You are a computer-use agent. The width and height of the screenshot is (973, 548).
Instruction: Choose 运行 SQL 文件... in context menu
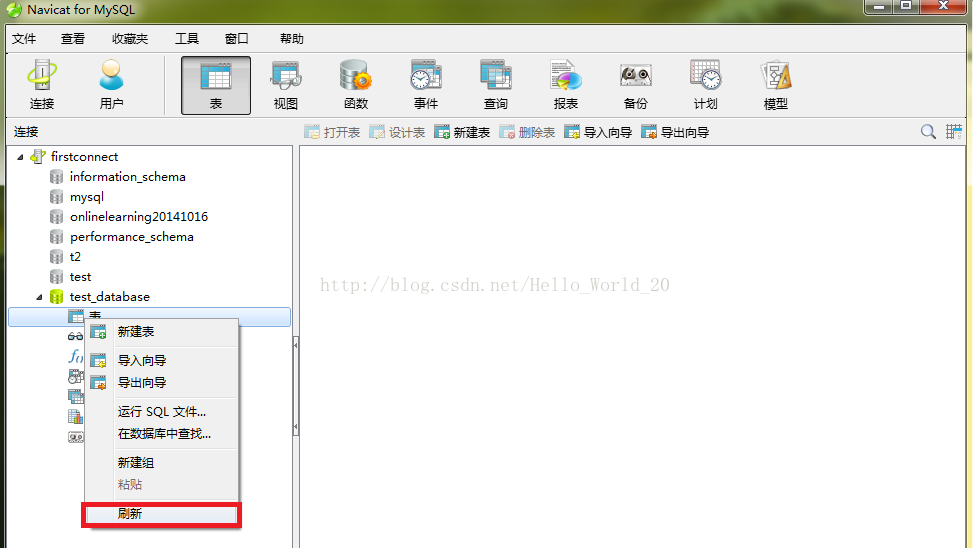(x=161, y=411)
